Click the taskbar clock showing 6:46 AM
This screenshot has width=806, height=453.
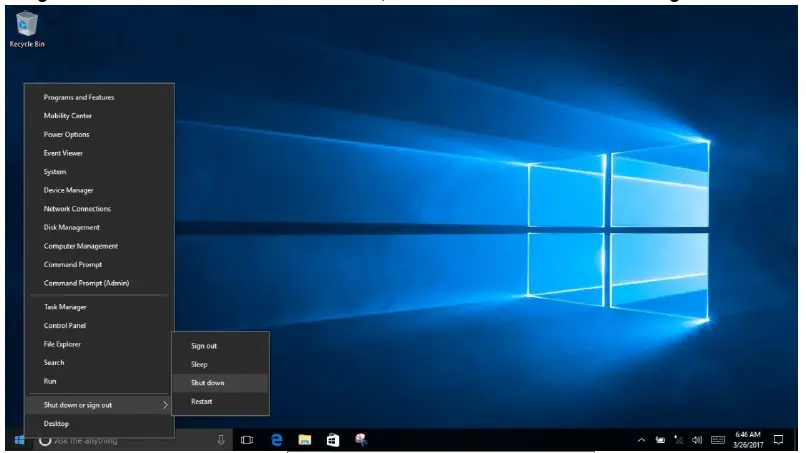click(748, 440)
